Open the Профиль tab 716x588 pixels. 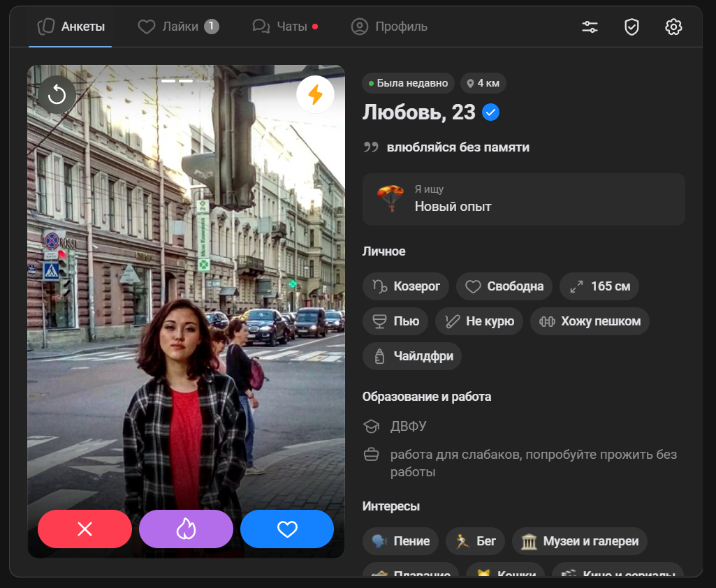pos(389,27)
